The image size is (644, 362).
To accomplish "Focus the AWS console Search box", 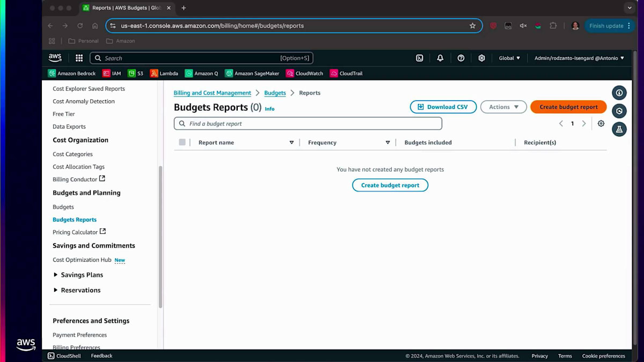I will [x=201, y=58].
